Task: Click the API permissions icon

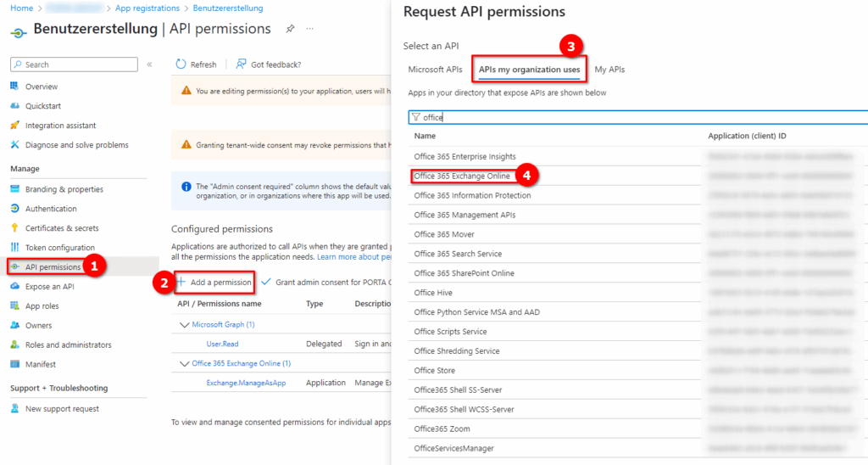Action: click(x=15, y=266)
